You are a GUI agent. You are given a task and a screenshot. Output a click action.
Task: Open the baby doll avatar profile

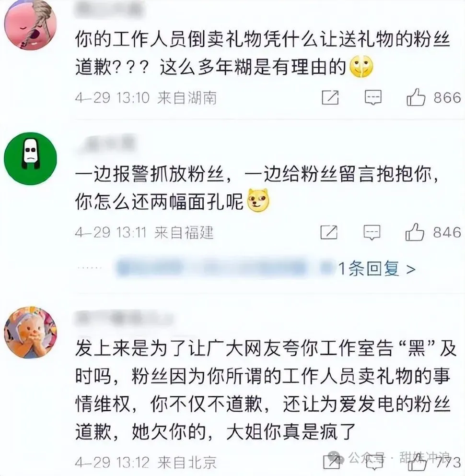coord(30,332)
